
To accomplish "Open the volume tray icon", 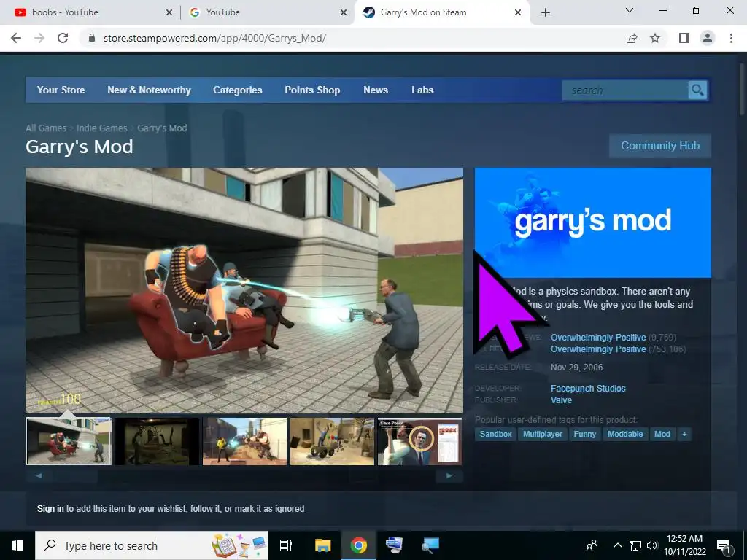I will click(652, 545).
